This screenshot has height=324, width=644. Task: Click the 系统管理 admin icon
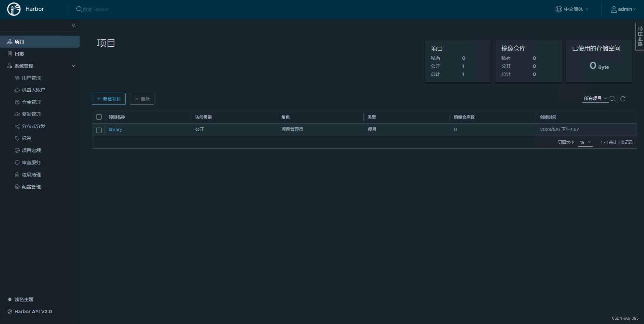coord(10,66)
